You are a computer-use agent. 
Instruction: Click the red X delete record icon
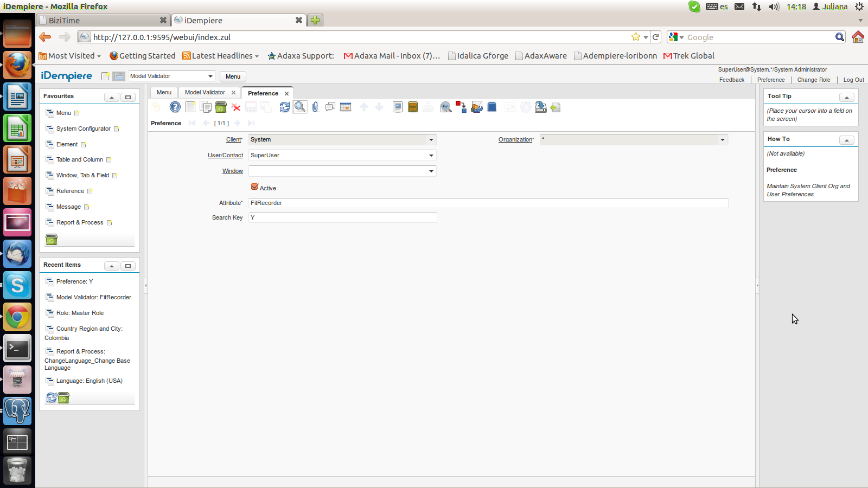pos(236,107)
